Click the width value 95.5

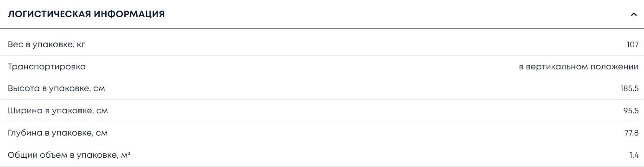click(x=631, y=111)
